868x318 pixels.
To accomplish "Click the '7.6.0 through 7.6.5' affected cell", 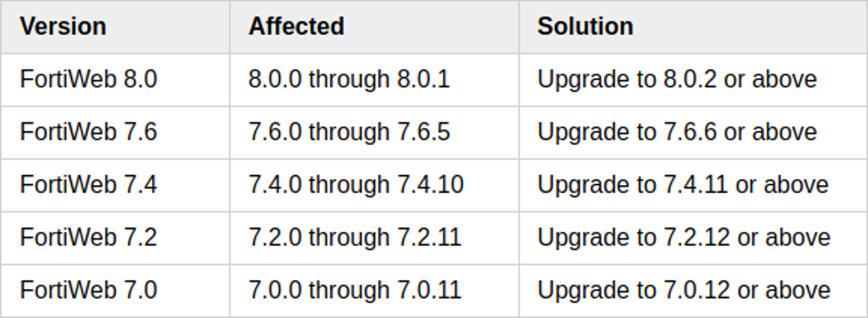I will 349,132.
